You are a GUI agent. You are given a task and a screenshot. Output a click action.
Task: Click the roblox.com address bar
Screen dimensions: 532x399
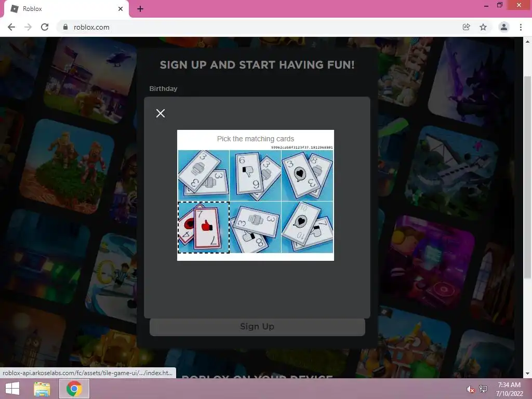[261, 27]
